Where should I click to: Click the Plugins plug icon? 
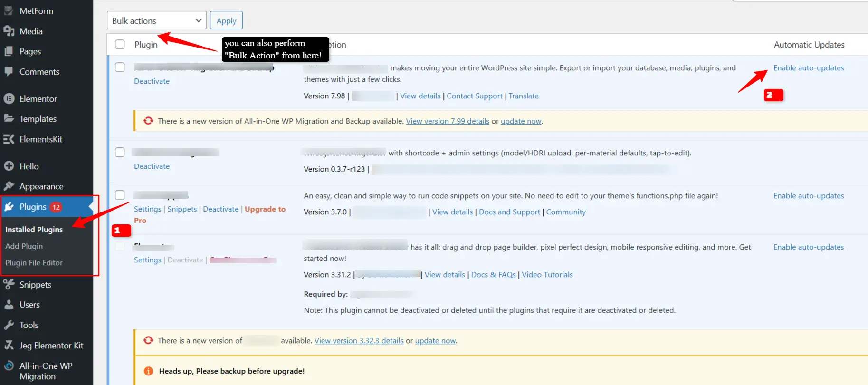[9, 207]
